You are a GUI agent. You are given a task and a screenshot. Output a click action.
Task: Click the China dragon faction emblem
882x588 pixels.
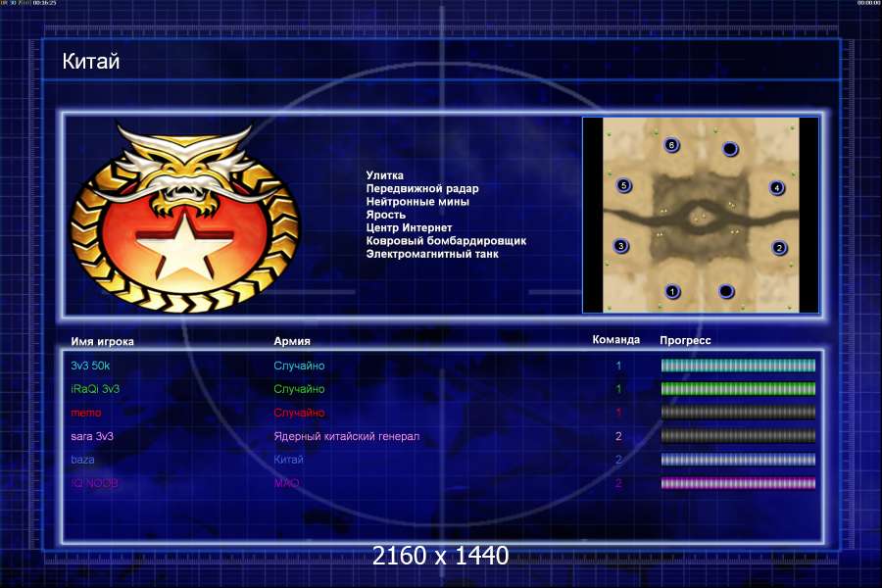tap(185, 219)
